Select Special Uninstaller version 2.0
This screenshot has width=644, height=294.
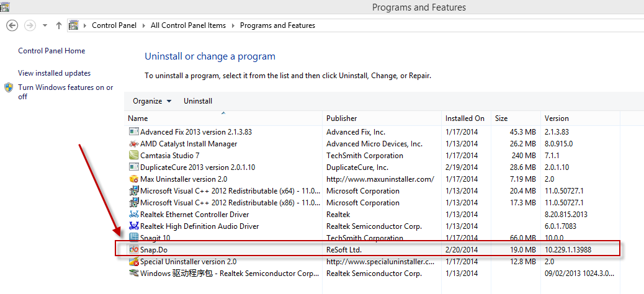(x=188, y=262)
